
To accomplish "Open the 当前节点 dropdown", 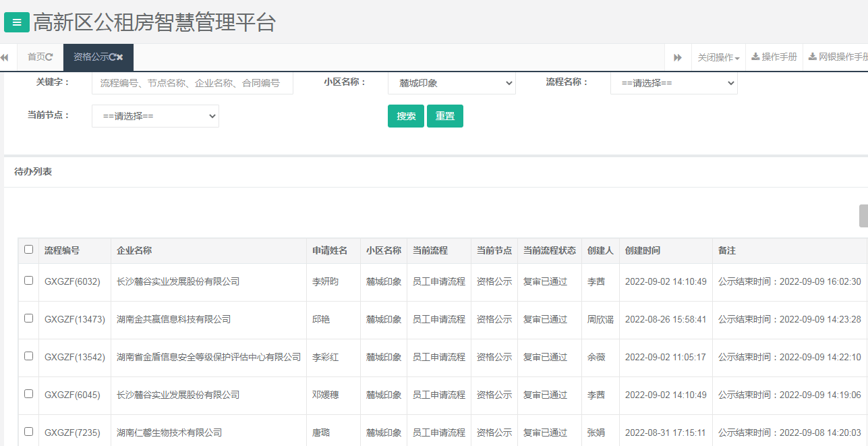I will (x=155, y=115).
